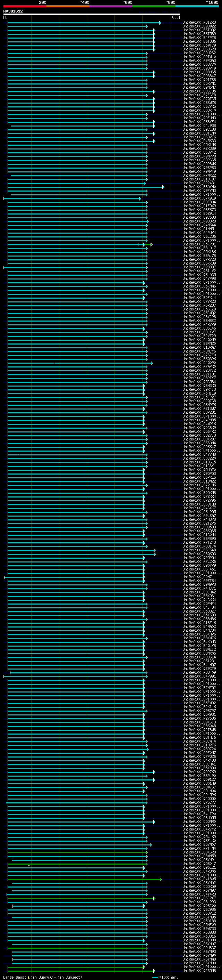222x980 pixels.
Task: Click the UniRef100_C4J938 label
Action: coord(199,125)
